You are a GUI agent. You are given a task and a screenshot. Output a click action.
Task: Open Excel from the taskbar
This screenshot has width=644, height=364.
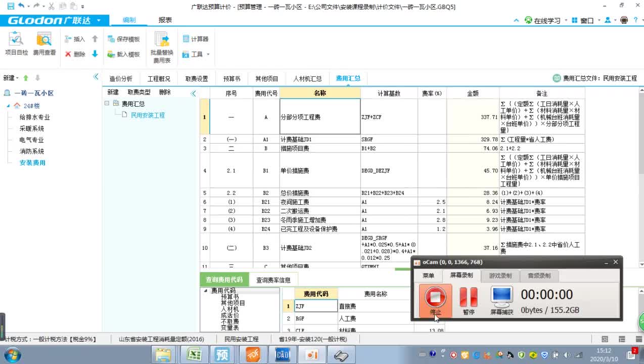(x=194, y=355)
